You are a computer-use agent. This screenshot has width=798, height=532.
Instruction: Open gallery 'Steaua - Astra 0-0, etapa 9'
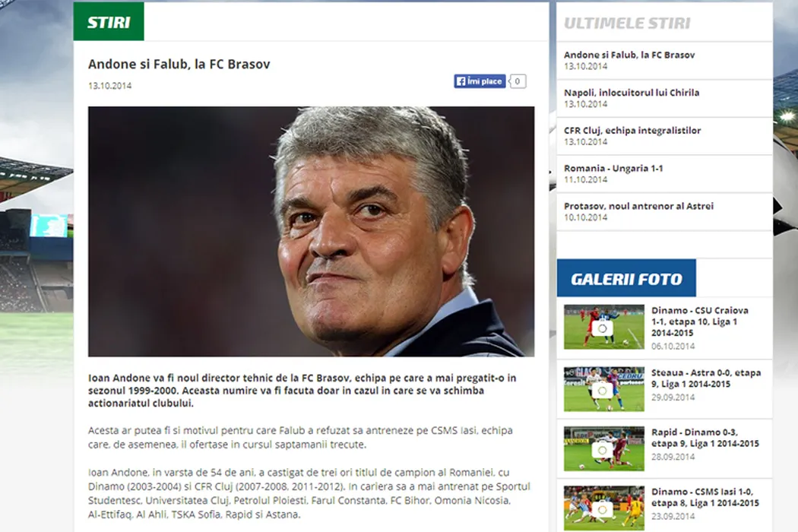coord(706,378)
